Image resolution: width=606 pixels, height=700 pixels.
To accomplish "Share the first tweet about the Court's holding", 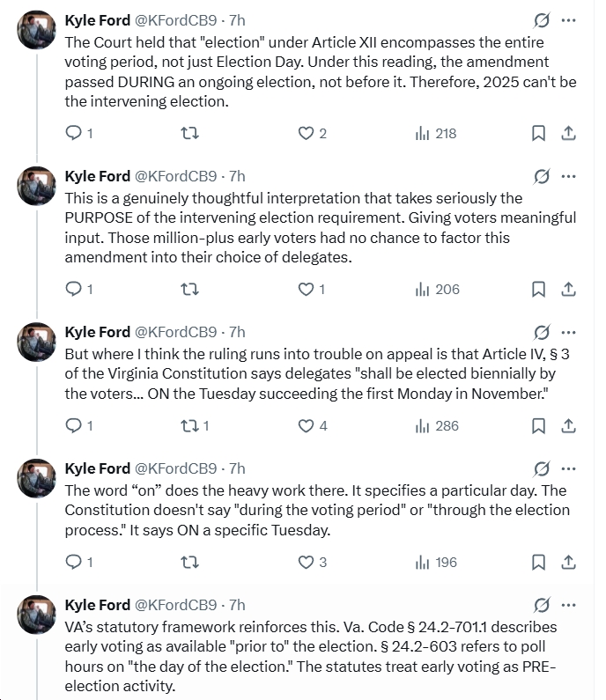I will (569, 133).
